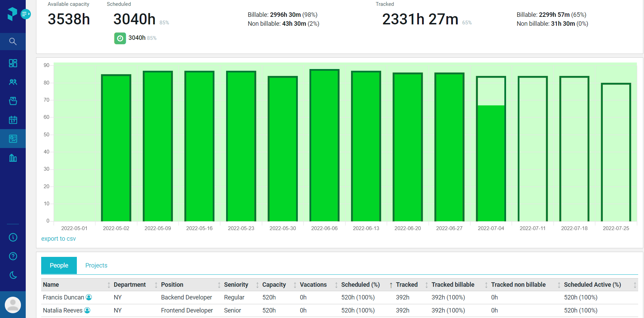This screenshot has width=644, height=318.
Task: Switch to the Projects tab
Action: click(x=96, y=265)
